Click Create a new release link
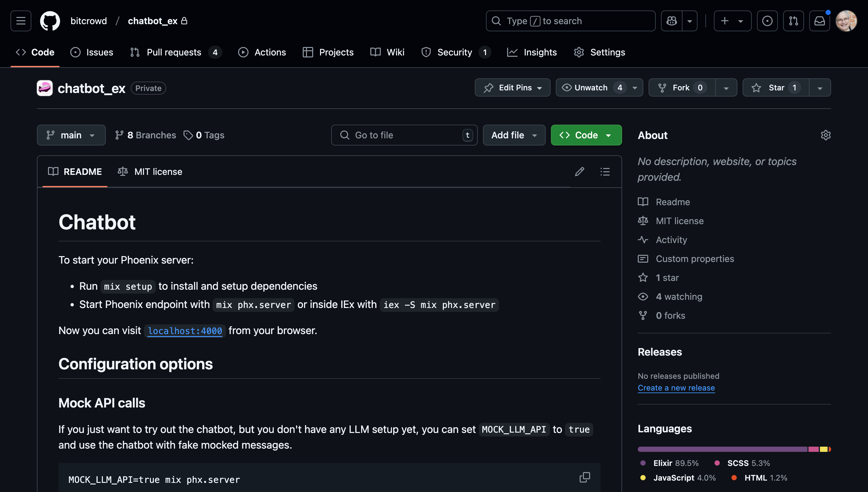This screenshot has width=868, height=492. point(676,388)
